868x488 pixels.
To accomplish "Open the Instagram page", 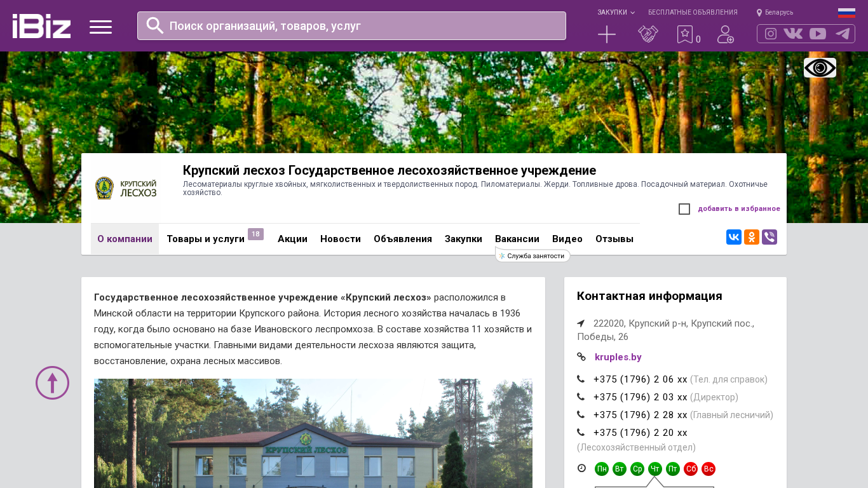I will 771,34.
